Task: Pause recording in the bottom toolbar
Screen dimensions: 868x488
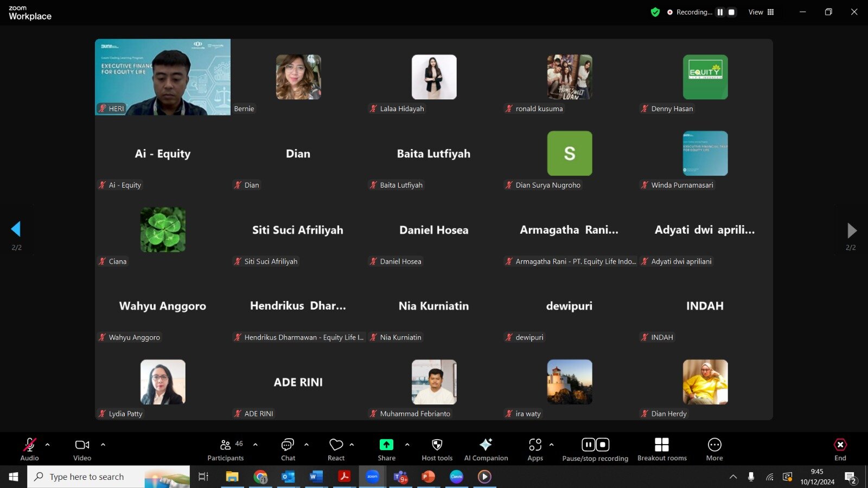Action: click(x=588, y=445)
